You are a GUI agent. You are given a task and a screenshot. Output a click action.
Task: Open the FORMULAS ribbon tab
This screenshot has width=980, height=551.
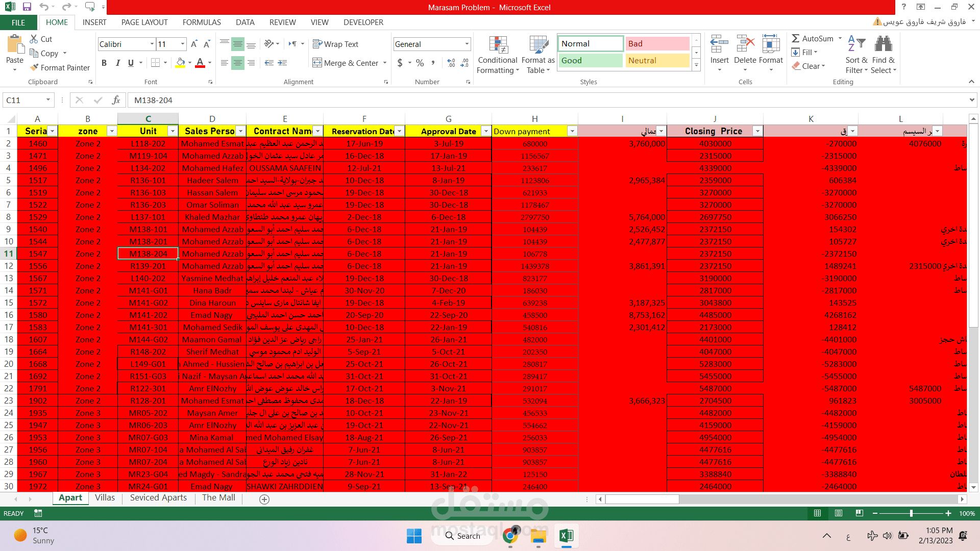coord(202,22)
